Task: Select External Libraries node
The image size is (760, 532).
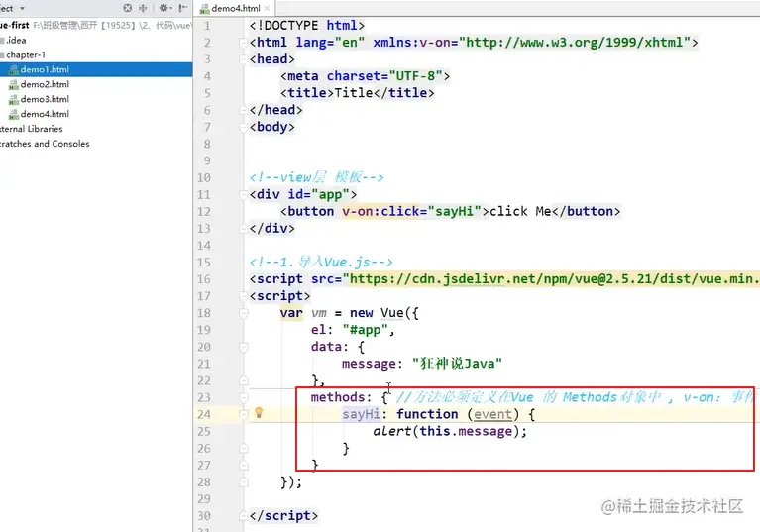Action: 32,129
